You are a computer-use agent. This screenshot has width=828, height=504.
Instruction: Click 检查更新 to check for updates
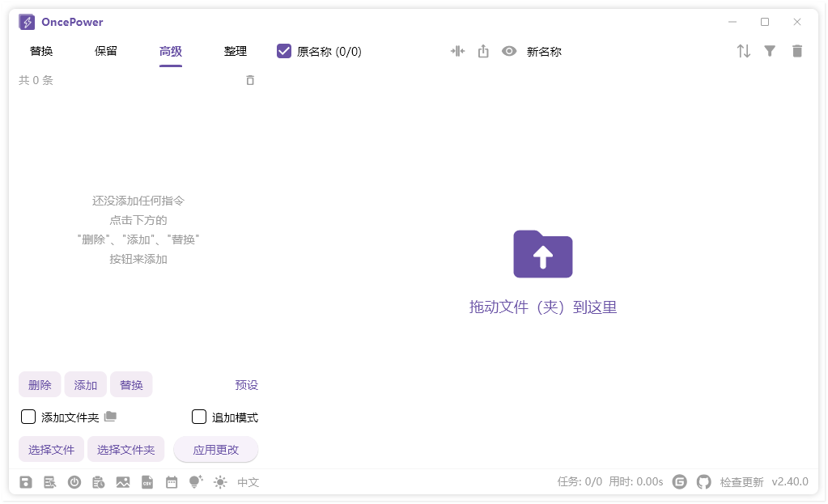(741, 481)
